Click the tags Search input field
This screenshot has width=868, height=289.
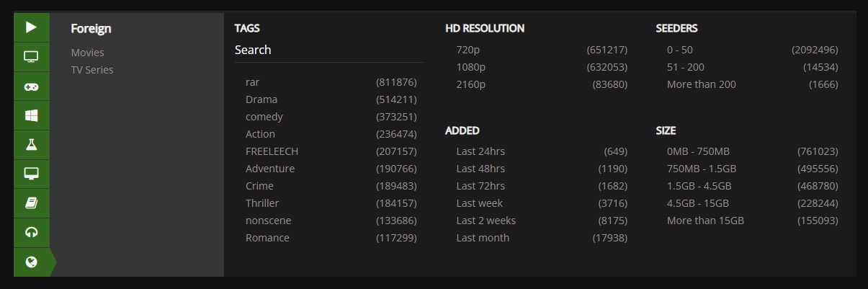[328, 50]
